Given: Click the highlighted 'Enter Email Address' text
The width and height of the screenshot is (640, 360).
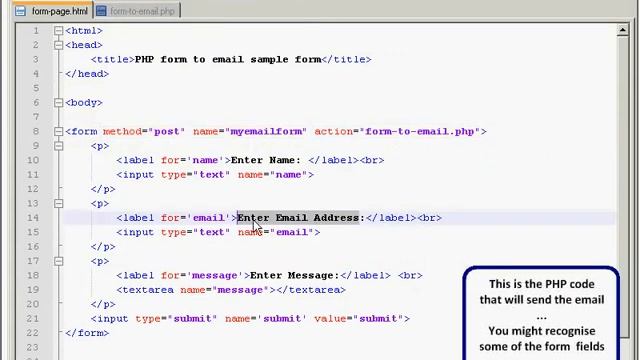Looking at the screenshot, I should [x=298, y=218].
